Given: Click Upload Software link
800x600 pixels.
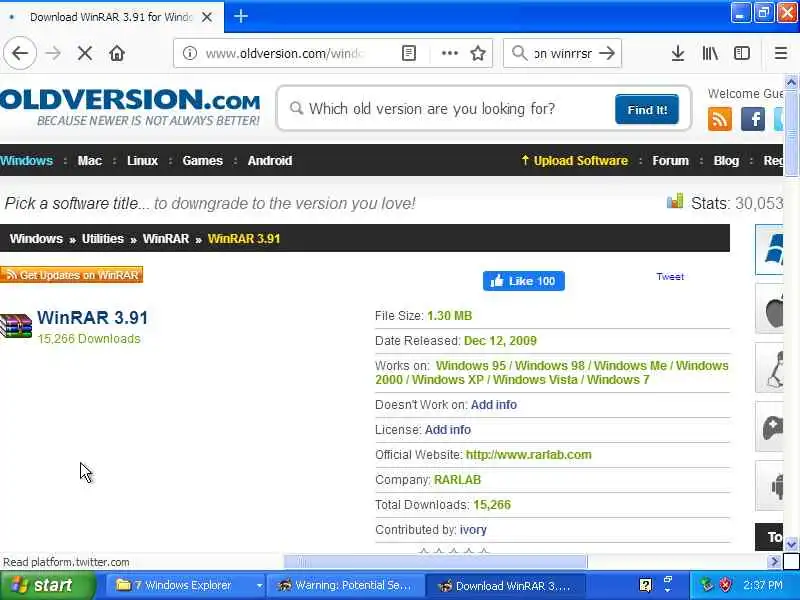Looking at the screenshot, I should click(574, 161).
